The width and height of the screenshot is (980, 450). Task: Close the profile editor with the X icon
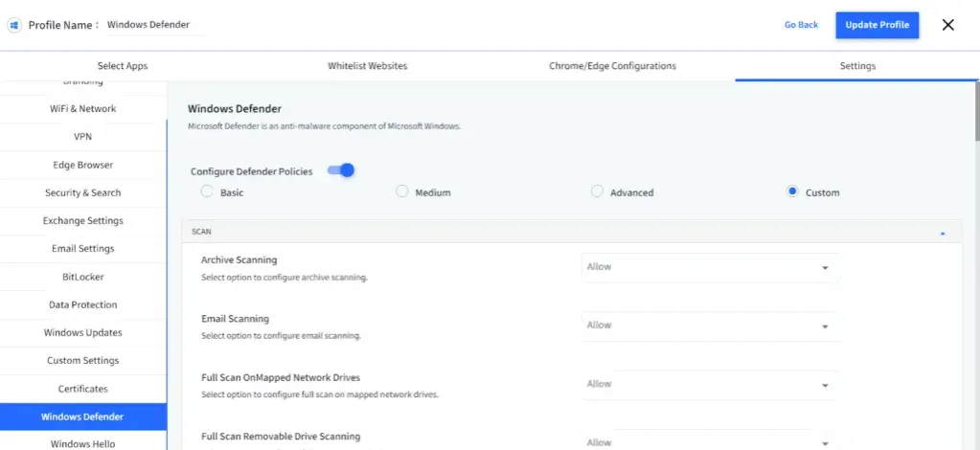pos(948,25)
